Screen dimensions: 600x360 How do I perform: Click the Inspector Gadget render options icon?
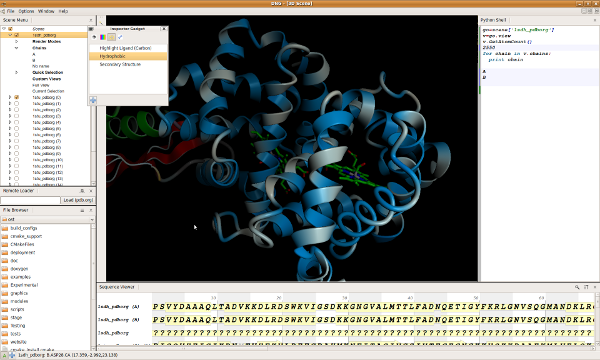tap(94, 37)
